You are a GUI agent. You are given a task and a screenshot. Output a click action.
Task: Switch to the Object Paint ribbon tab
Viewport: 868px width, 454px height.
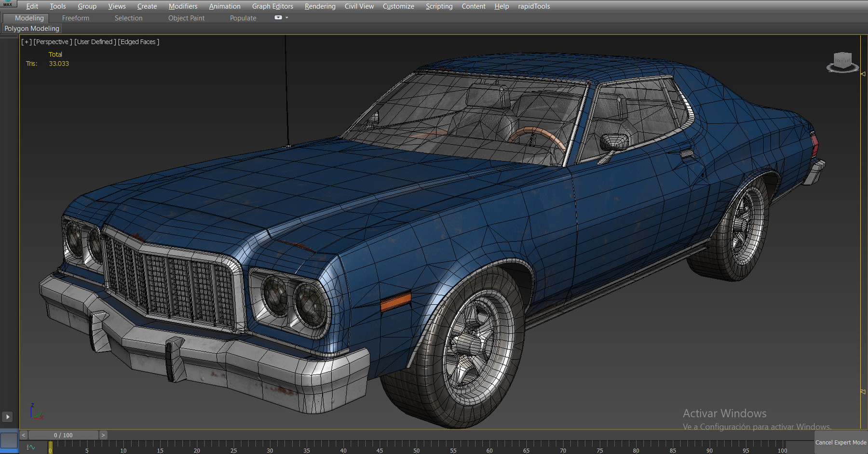[x=186, y=17]
